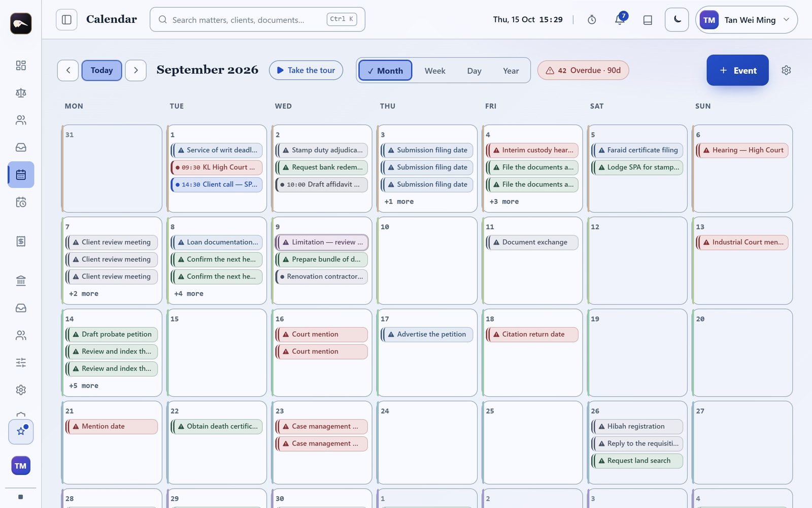Open the book reference icon in header
The image size is (812, 508).
tap(648, 20)
